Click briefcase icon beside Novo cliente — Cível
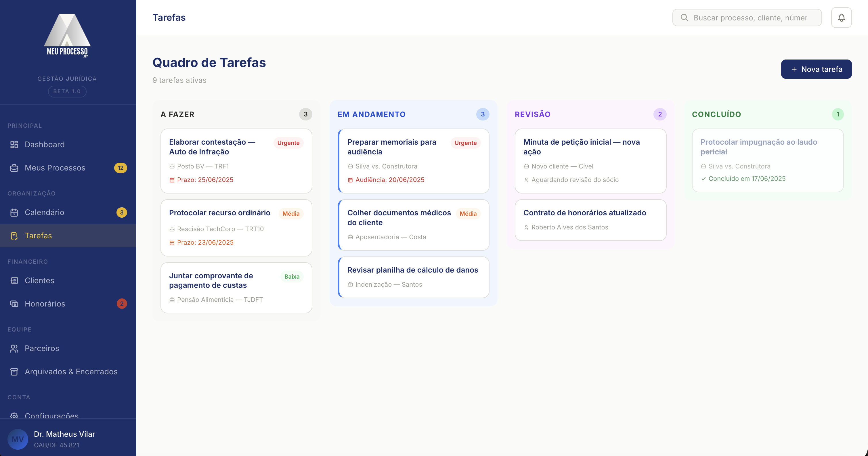The height and width of the screenshot is (456, 868). [526, 166]
